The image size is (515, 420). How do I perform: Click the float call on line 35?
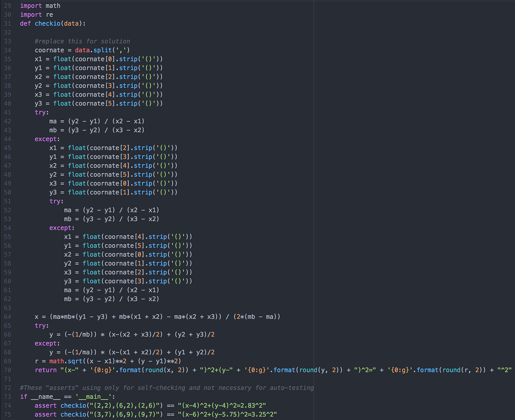tap(62, 59)
